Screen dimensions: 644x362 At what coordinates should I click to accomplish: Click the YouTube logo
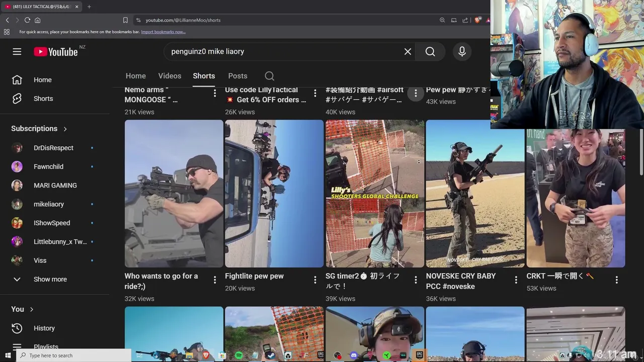tap(56, 52)
